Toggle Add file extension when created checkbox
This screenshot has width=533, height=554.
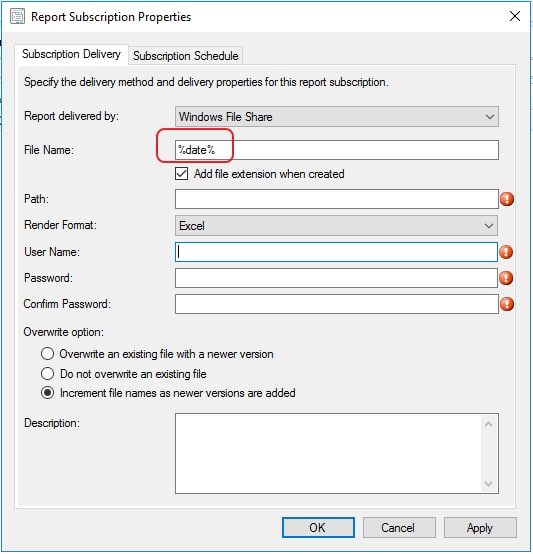(x=182, y=174)
